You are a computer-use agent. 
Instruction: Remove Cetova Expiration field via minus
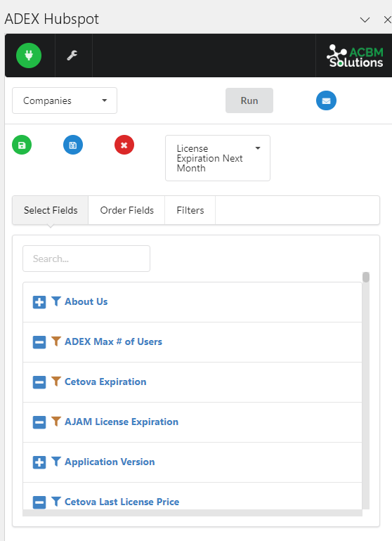[39, 382]
